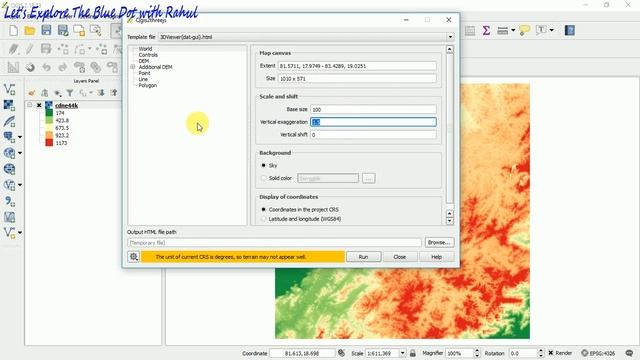This screenshot has height=360, width=640.
Task: Click the Statistical Summary sigma icon
Action: [x=486, y=30]
